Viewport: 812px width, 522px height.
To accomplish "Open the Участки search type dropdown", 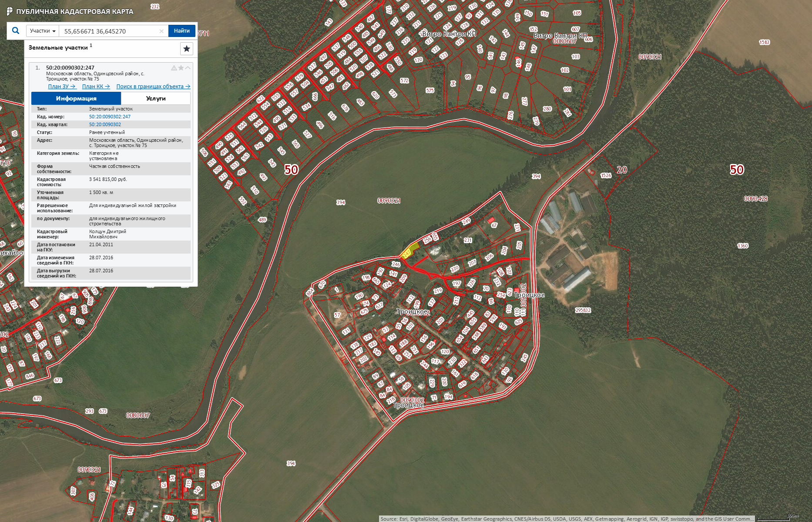I will click(x=43, y=31).
